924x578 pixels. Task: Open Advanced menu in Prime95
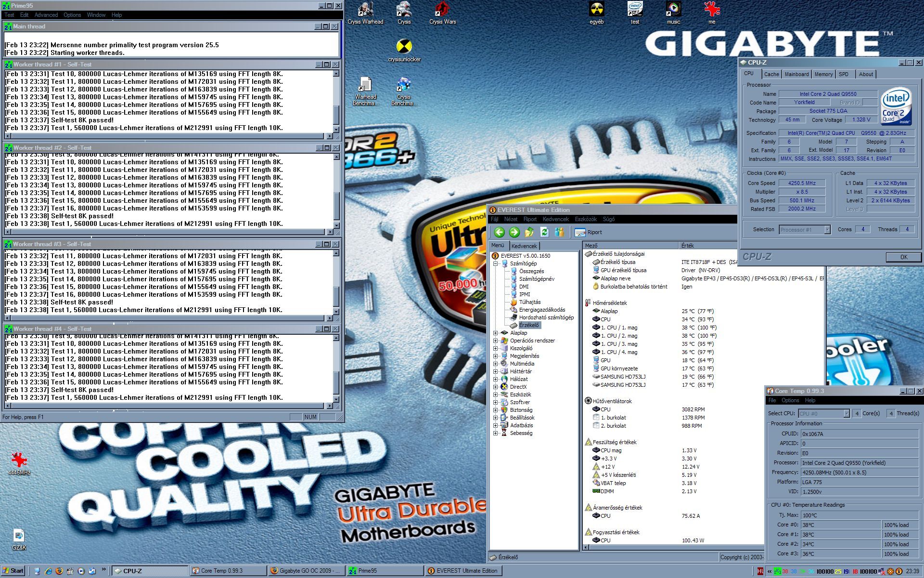tap(46, 15)
